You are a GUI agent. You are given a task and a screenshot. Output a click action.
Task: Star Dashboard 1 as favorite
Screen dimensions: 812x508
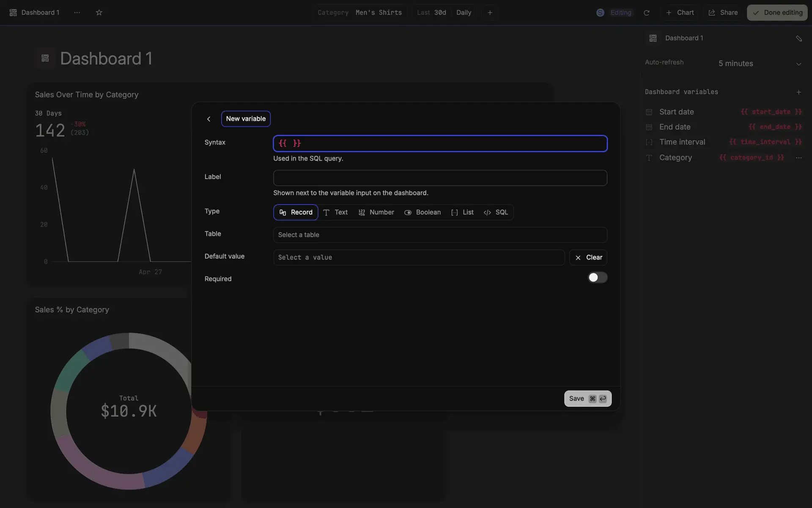(x=99, y=13)
